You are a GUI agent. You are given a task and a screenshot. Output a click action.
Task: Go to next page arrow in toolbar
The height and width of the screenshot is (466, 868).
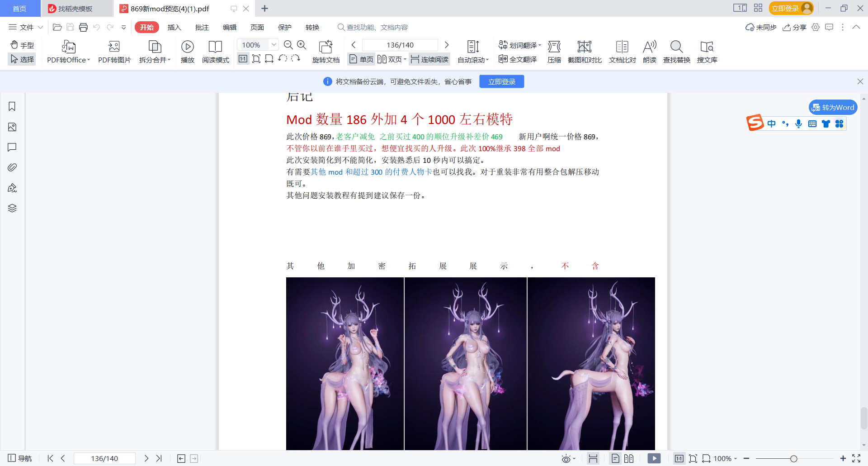click(x=447, y=45)
